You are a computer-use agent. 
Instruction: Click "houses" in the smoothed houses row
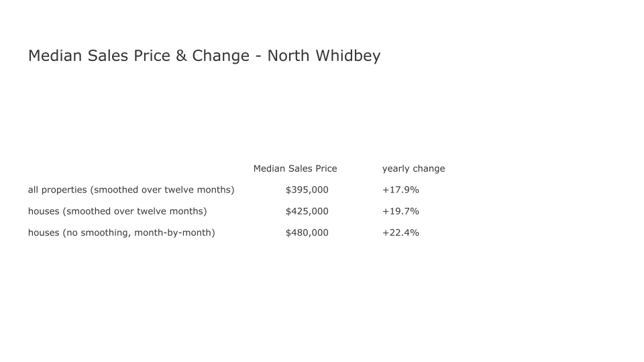(x=44, y=211)
